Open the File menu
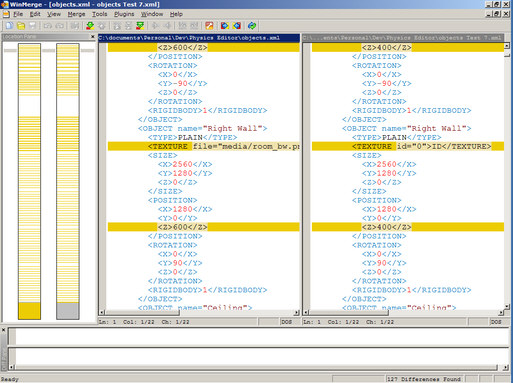The height and width of the screenshot is (383, 513). (18, 14)
